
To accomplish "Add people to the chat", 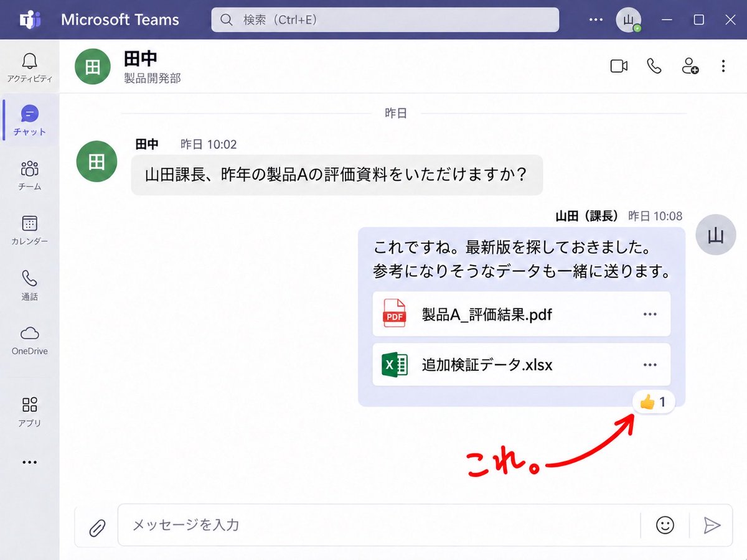I will [690, 66].
